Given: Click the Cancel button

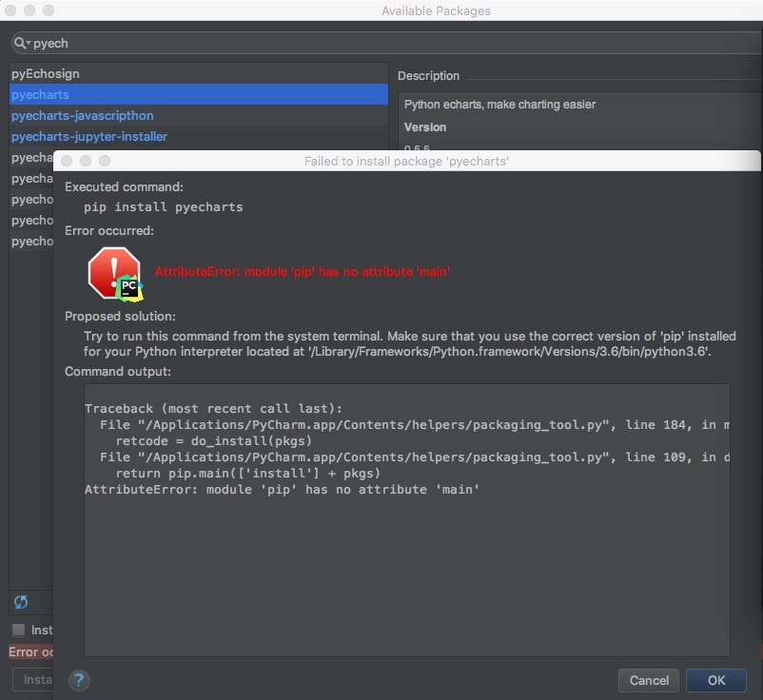Looking at the screenshot, I should tap(649, 680).
